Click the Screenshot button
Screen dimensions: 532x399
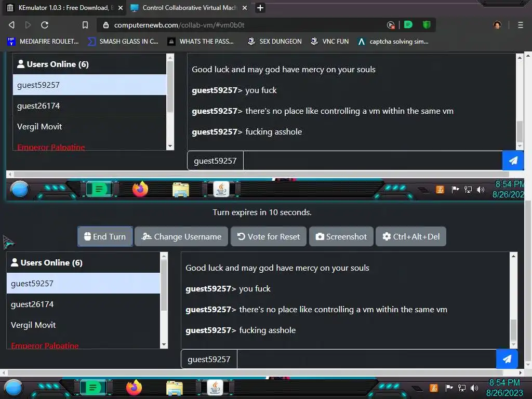[341, 236]
